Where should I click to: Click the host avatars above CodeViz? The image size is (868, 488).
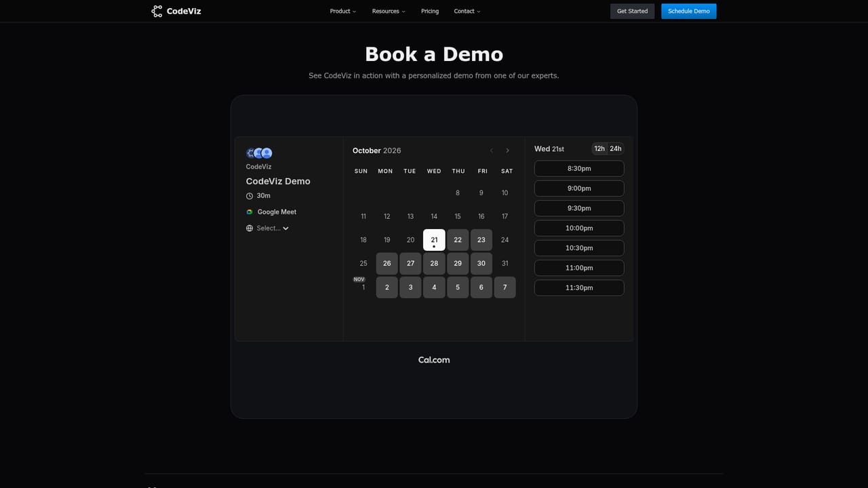pos(259,153)
